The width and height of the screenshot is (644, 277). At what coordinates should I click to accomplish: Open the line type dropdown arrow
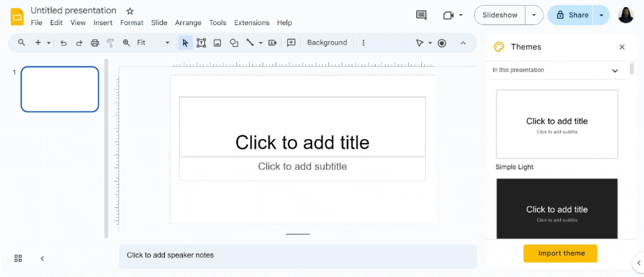coord(260,43)
